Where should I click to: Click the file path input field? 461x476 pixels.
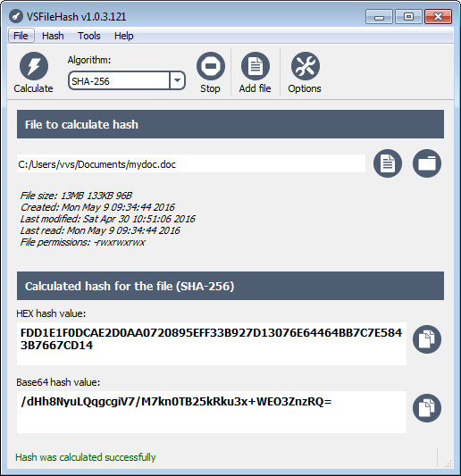click(x=191, y=163)
